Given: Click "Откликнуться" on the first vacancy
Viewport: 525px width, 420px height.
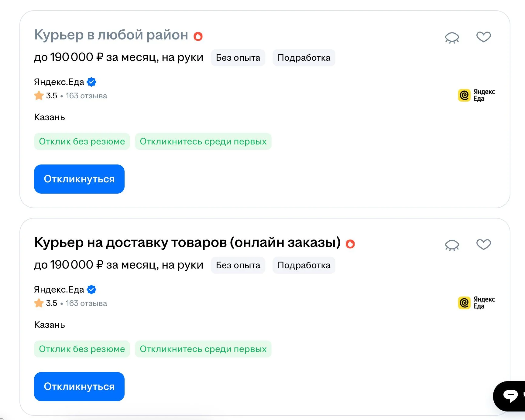Looking at the screenshot, I should (x=79, y=179).
